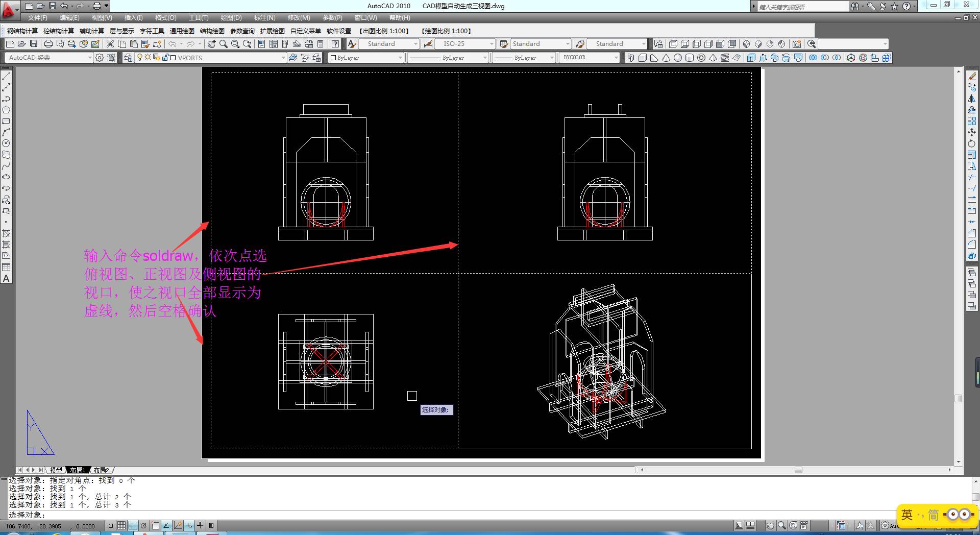The height and width of the screenshot is (535, 980).
Task: Click the command line input 选择对象
Action: (x=490, y=515)
